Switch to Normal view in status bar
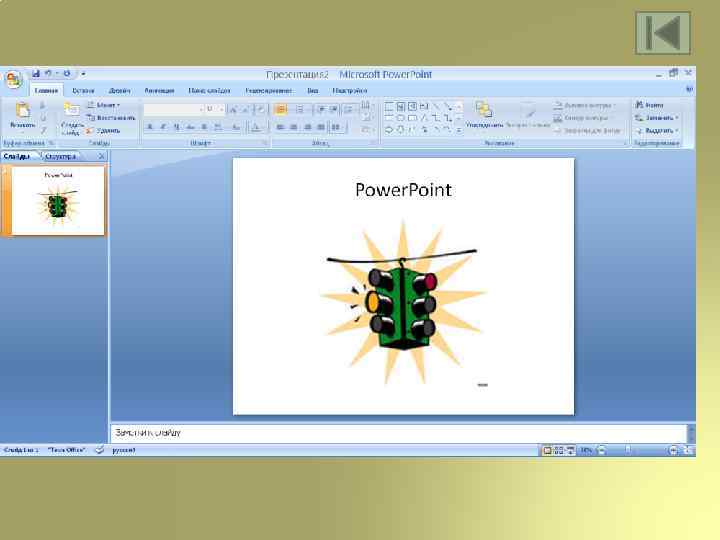This screenshot has height=540, width=720. pos(547,450)
